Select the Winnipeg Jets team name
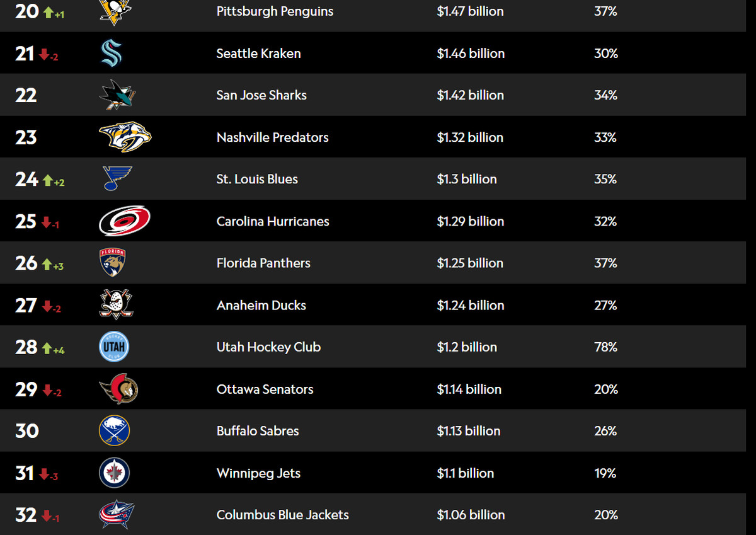The width and height of the screenshot is (756, 535). (x=258, y=473)
